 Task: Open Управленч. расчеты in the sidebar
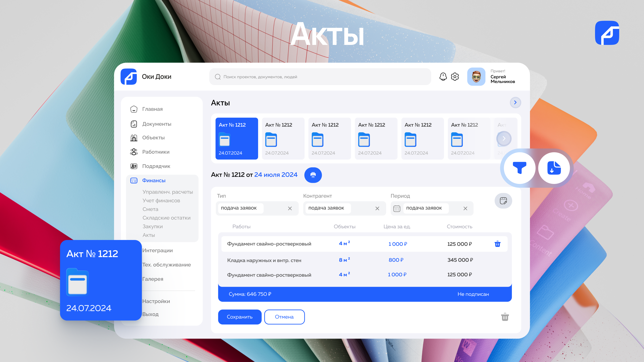click(x=168, y=192)
